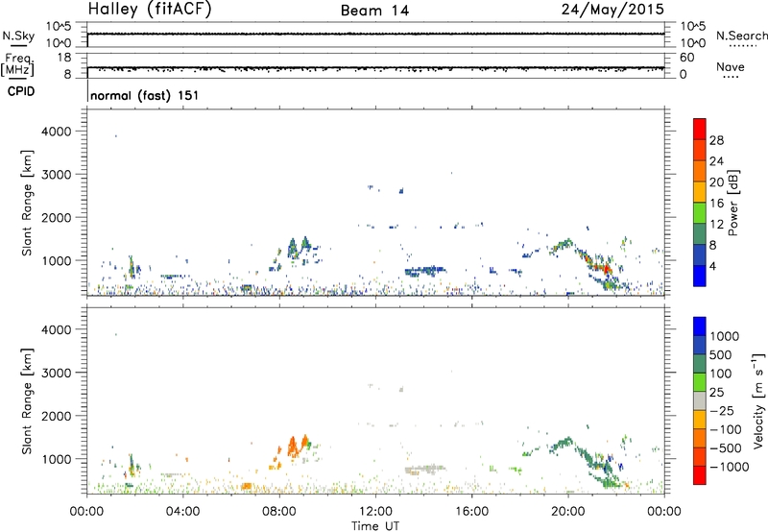Click the "-1000" label on the velocity colorbar
This screenshot has width=768, height=532.
point(730,467)
